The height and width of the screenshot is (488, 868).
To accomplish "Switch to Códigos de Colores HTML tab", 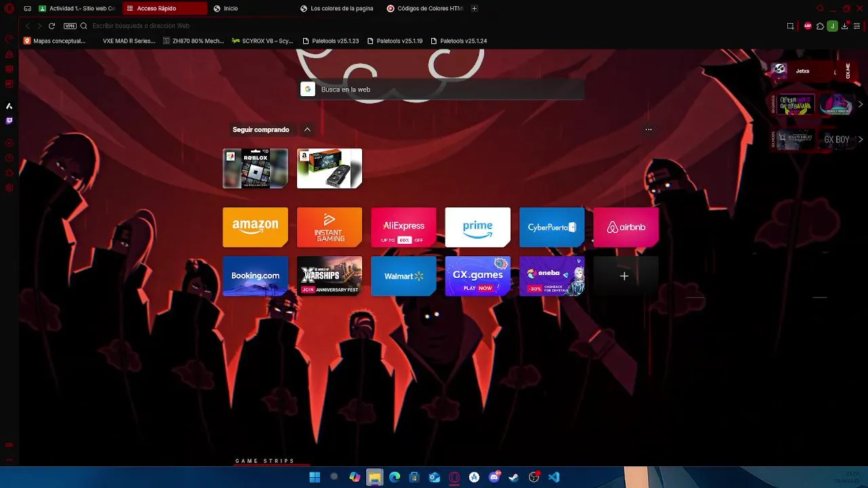I will click(x=425, y=8).
